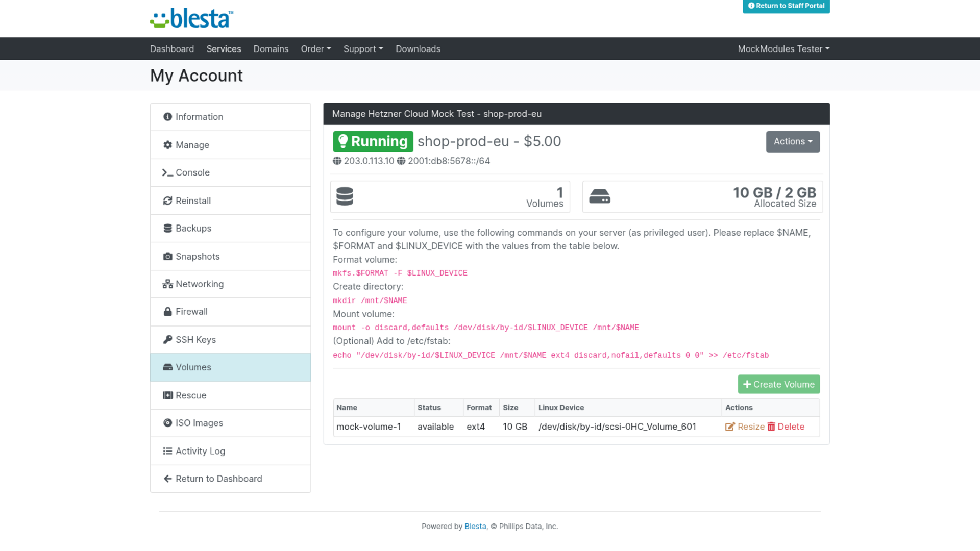Click the echo fstab command line

551,356
